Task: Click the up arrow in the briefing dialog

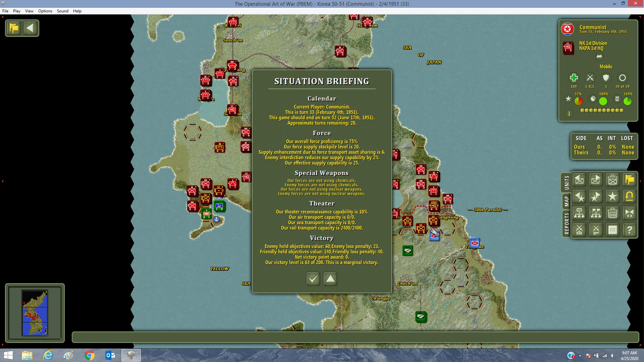Action: click(330, 279)
